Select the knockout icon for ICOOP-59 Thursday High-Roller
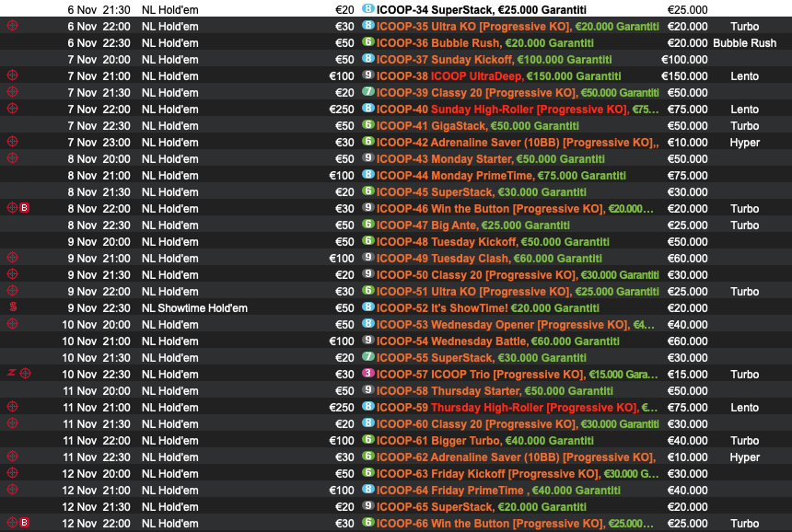This screenshot has width=792, height=532. [x=13, y=406]
